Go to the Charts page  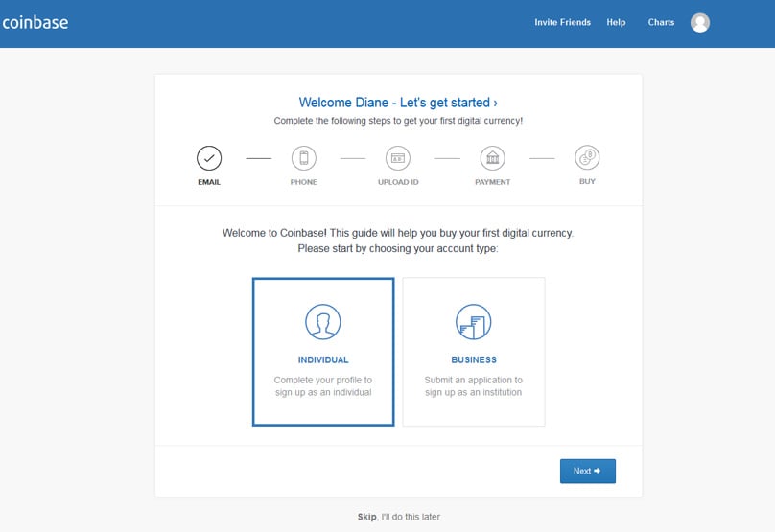pyautogui.click(x=661, y=22)
